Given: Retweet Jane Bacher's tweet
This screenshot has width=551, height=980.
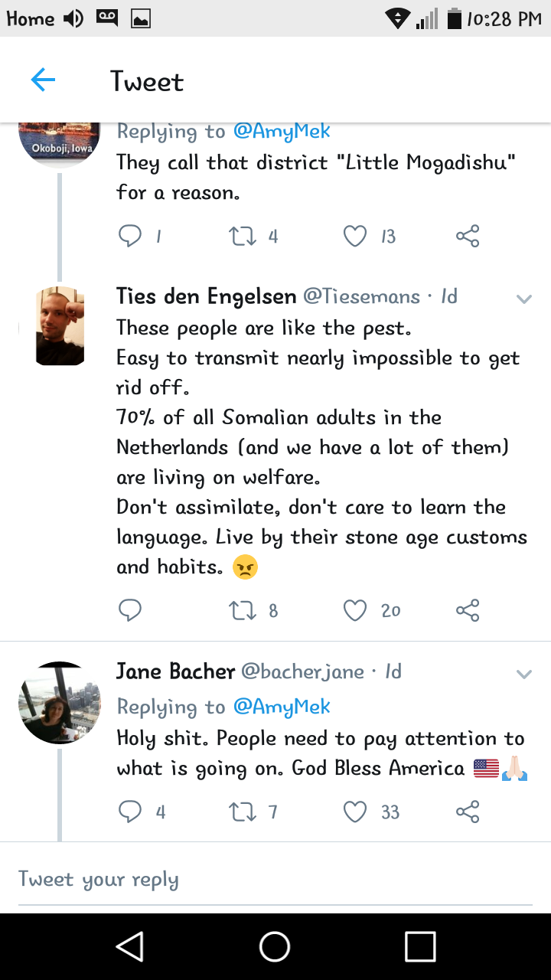Looking at the screenshot, I should click(x=243, y=812).
